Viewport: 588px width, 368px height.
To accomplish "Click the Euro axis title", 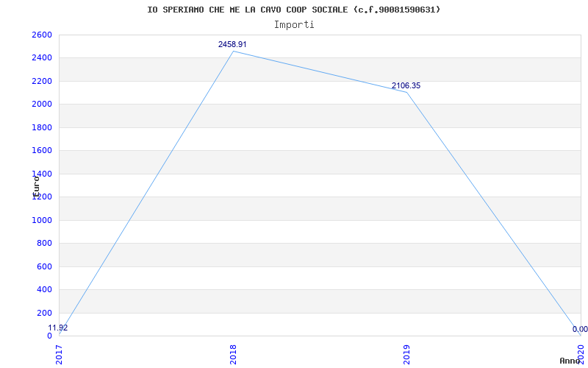I will click(36, 187).
